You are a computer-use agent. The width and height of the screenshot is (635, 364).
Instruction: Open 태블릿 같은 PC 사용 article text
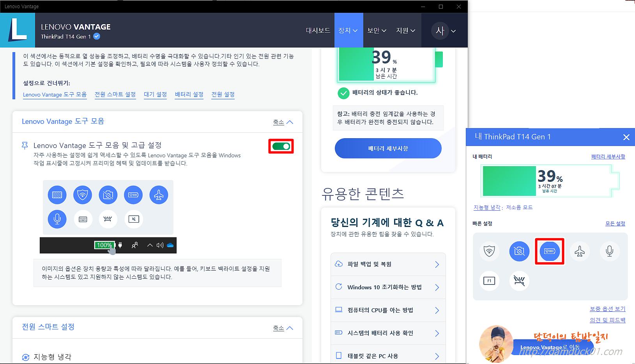pyautogui.click(x=373, y=356)
